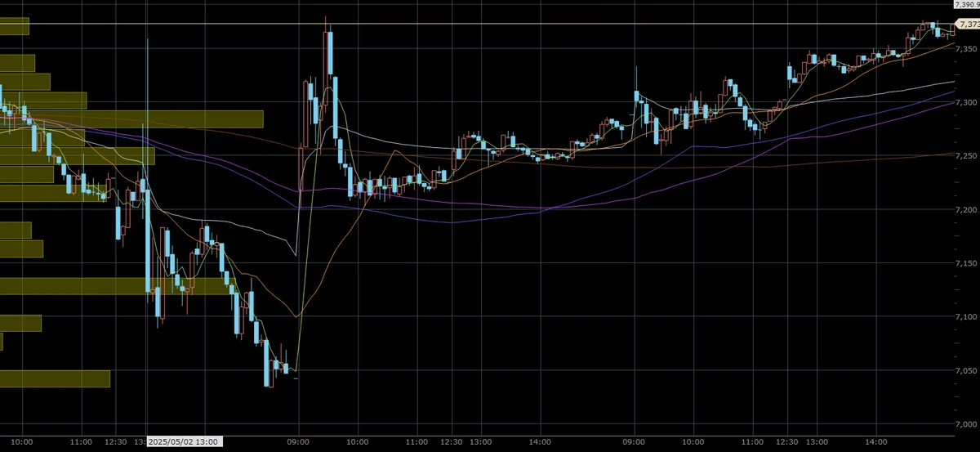The height and width of the screenshot is (452, 980).
Task: Click the 7,350 price axis label
Action: coord(968,49)
